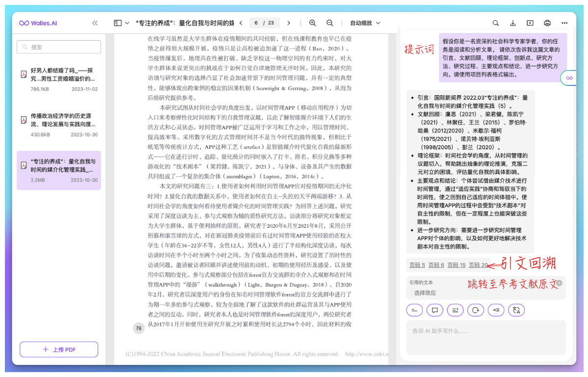
Task: Click PDF icon of 专注的养成 file
Action: (x=24, y=165)
